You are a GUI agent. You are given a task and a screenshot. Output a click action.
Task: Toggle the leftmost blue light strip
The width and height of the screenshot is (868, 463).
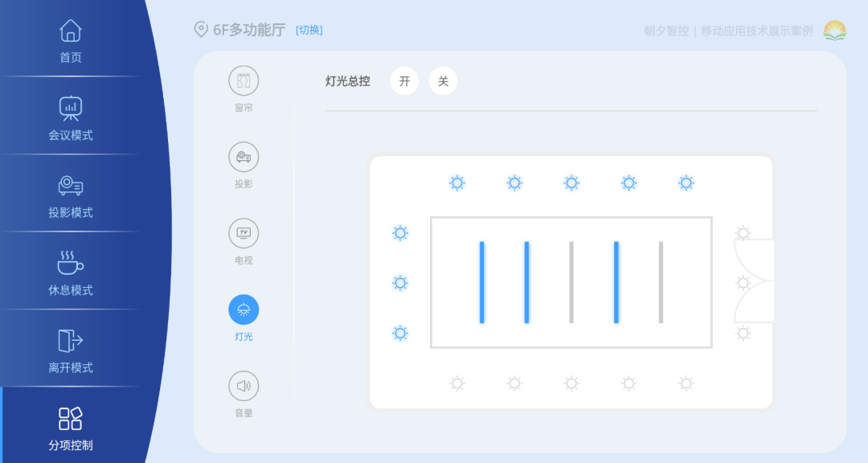coord(481,282)
